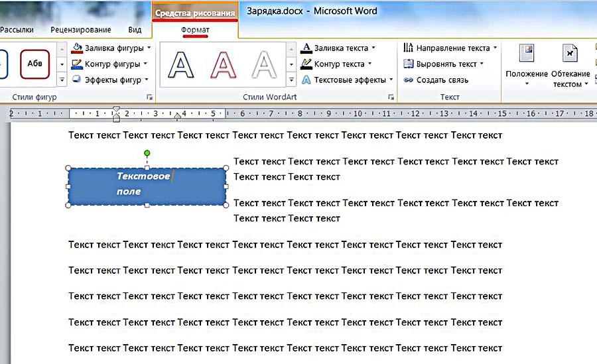Click the 'Создать связь' button label
Image resolution: width=597 pixels, height=364 pixels.
(x=442, y=80)
